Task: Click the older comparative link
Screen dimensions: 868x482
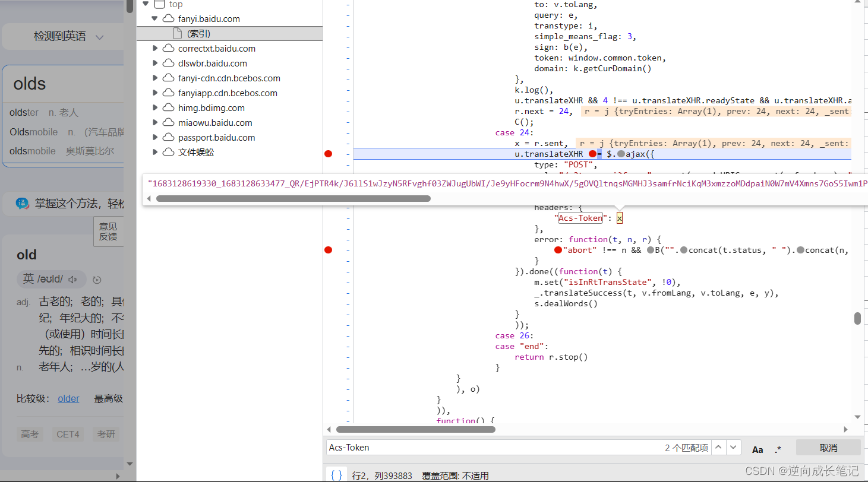Action: [x=68, y=399]
